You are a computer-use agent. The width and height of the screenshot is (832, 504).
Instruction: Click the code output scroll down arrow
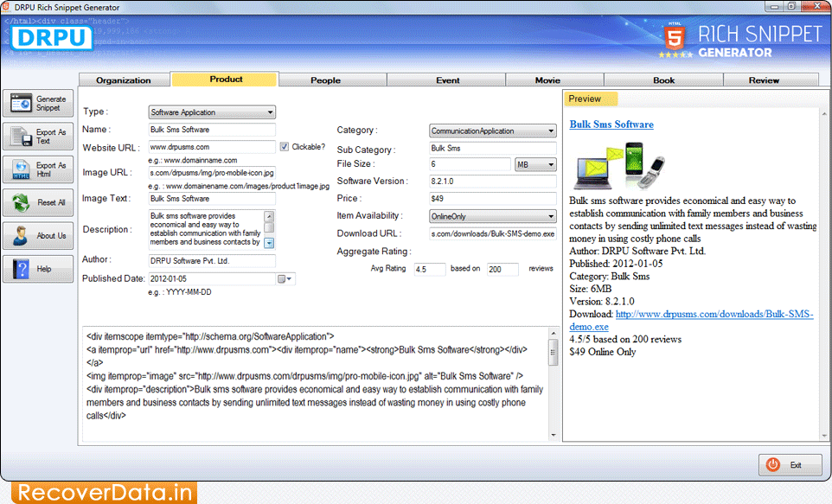click(x=553, y=435)
